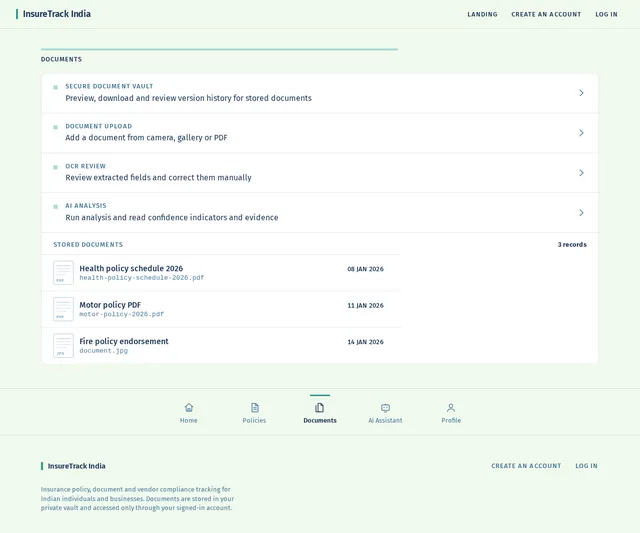Open Create an Account in the header
Image resolution: width=640 pixels, height=533 pixels.
tap(546, 14)
